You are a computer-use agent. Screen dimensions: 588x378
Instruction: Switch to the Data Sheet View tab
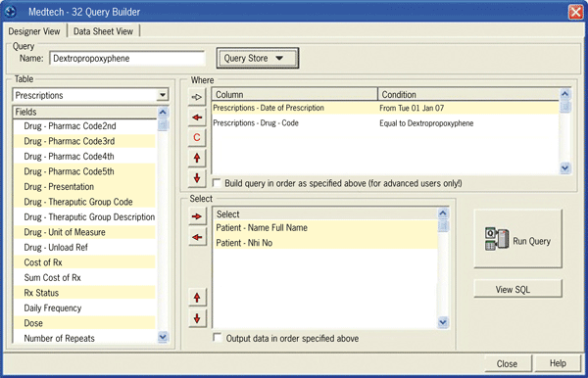(103, 31)
